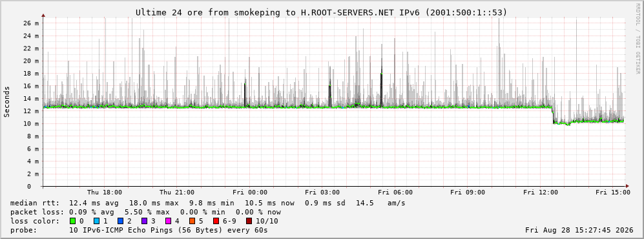Click the red 6-9 loss swatch

point(216,221)
